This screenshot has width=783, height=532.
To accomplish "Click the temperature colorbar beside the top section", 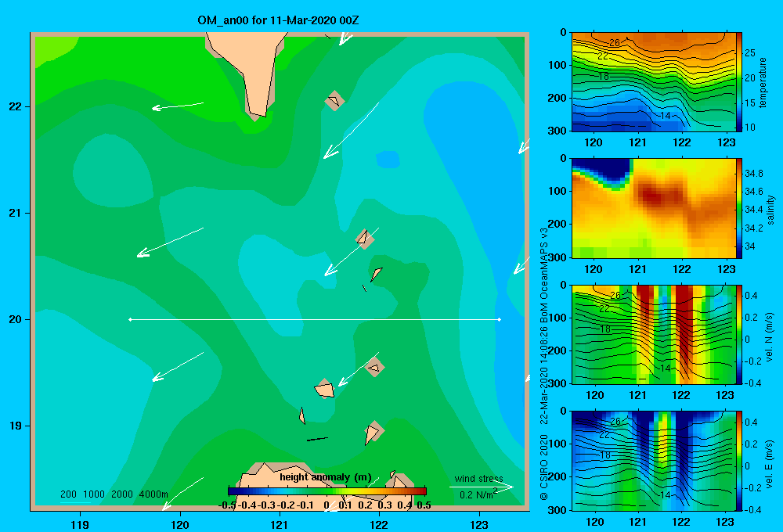I will click(739, 82).
